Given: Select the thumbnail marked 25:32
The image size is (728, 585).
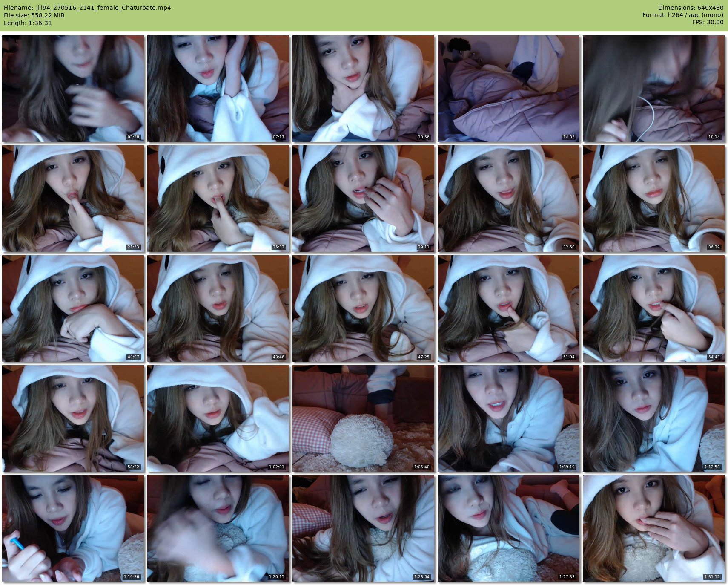Looking at the screenshot, I should (x=218, y=199).
